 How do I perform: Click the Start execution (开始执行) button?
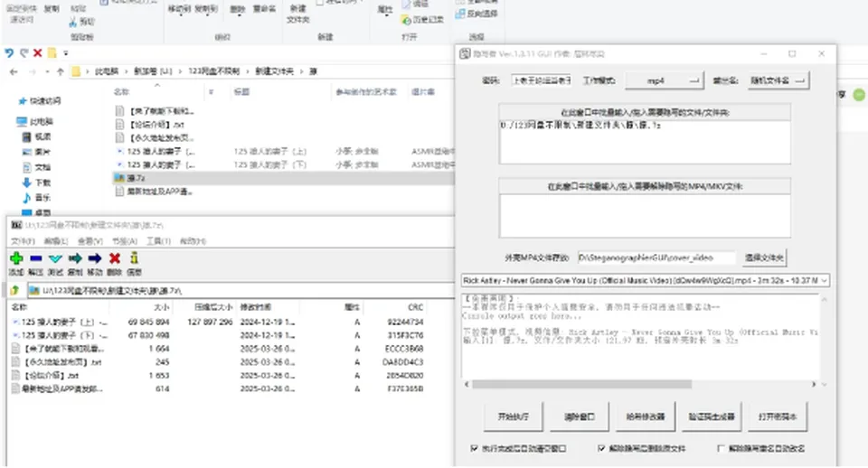click(514, 417)
